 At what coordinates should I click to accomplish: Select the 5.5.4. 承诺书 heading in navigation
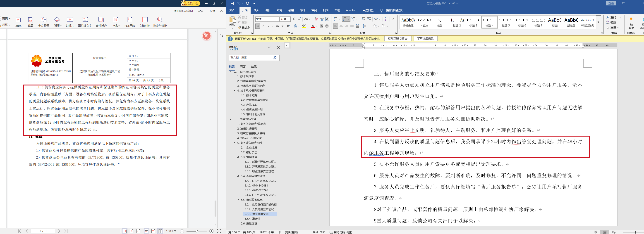[252, 219]
